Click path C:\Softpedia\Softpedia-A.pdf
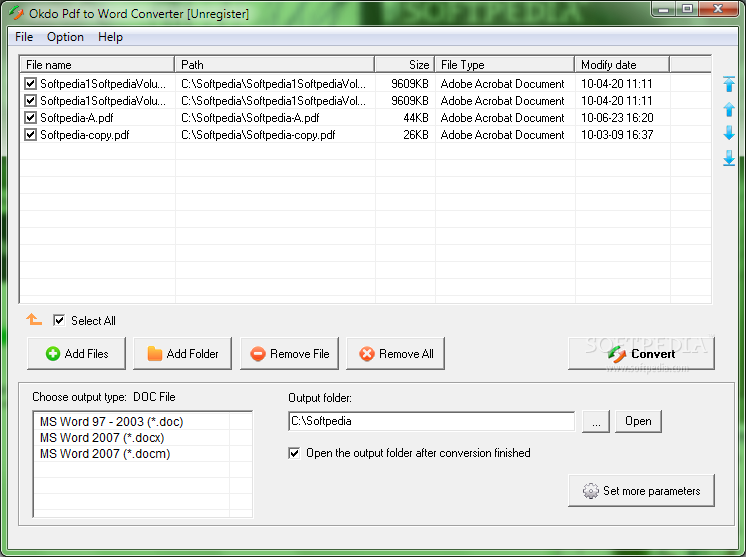746x557 pixels. click(x=250, y=117)
